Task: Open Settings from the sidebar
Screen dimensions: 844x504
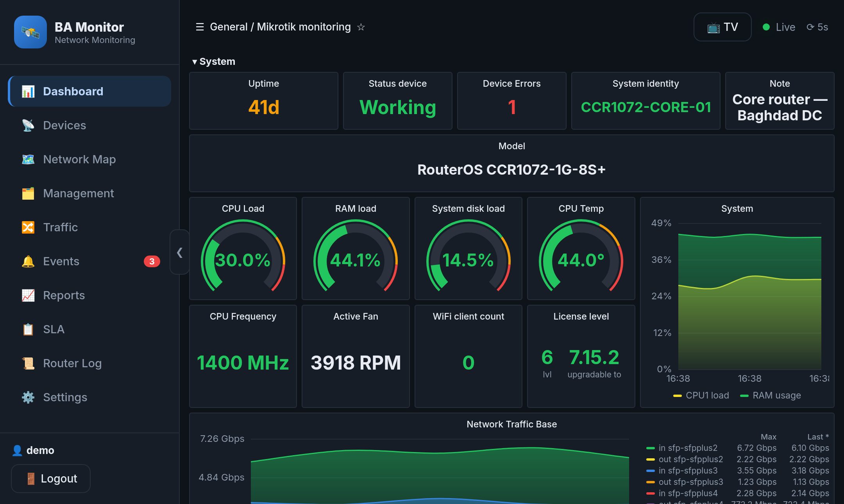Action: coord(89,397)
